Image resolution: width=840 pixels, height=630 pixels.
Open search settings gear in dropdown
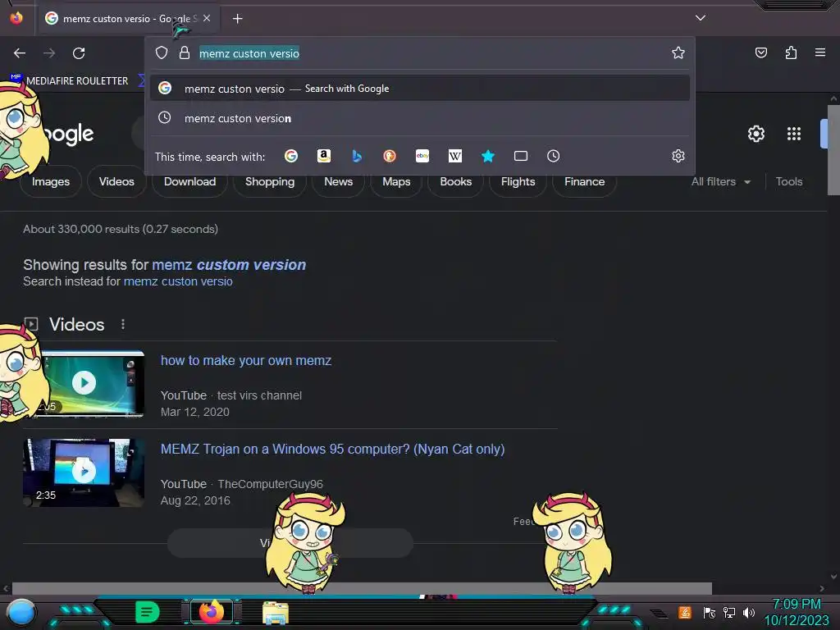pyautogui.click(x=678, y=156)
